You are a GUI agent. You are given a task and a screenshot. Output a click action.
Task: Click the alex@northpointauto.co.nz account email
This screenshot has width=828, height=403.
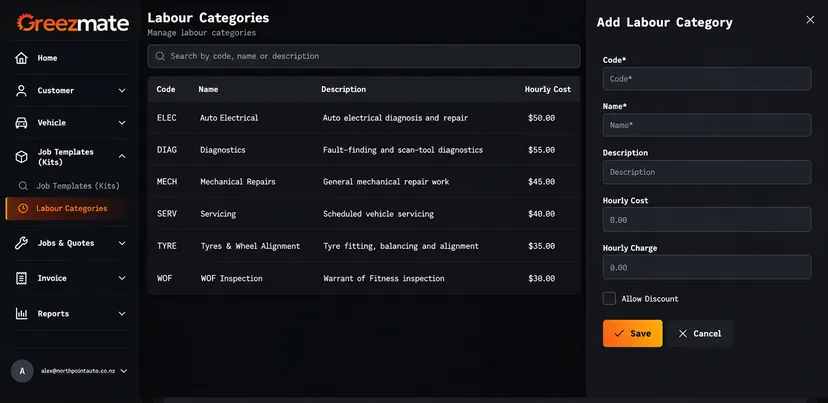coord(78,371)
